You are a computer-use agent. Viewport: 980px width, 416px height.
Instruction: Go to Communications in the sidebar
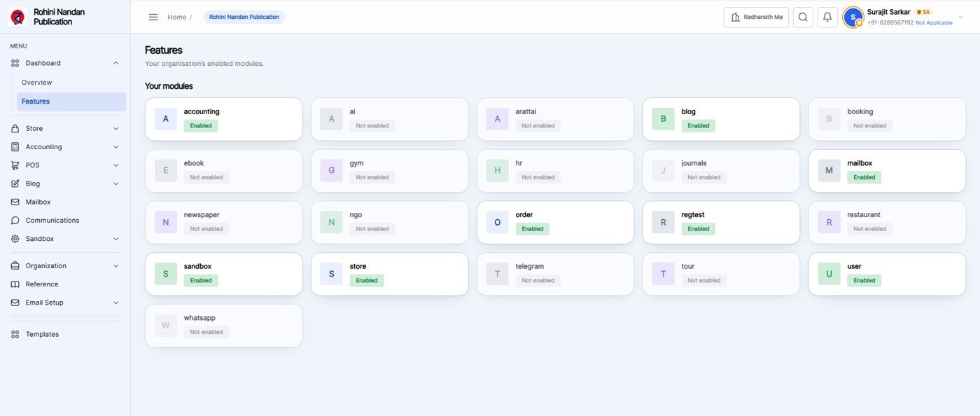point(52,221)
